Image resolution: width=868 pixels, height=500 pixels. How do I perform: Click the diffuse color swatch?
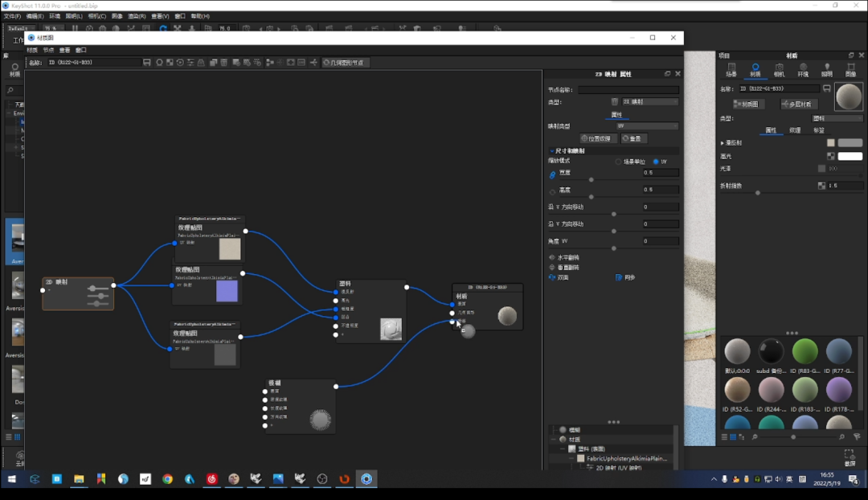[850, 143]
